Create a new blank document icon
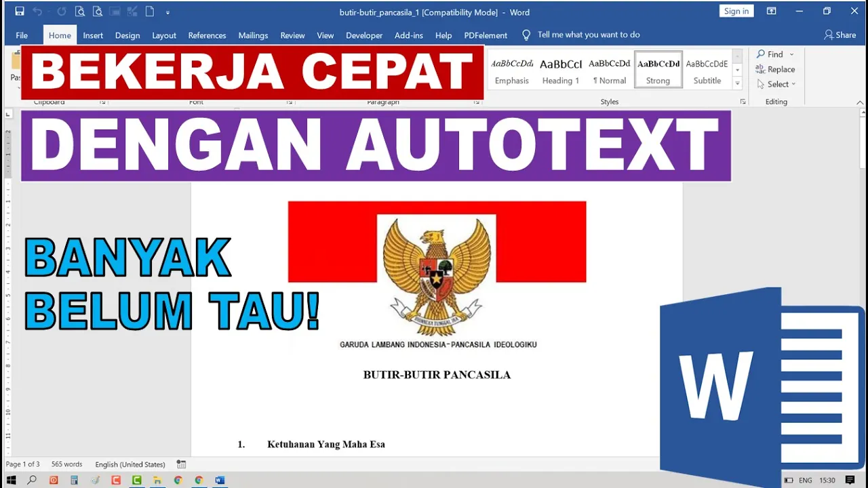Screen dimensions: 868x488 149,12
